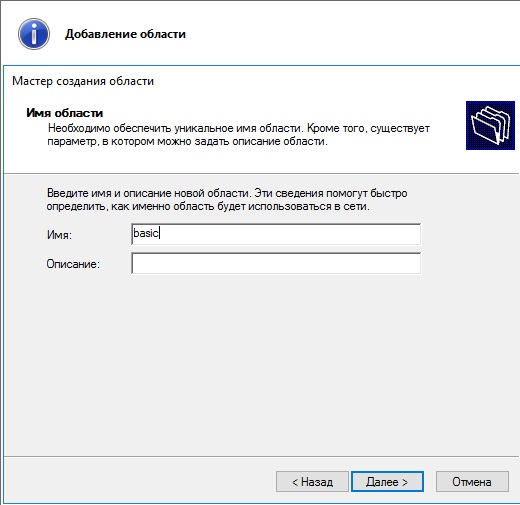520x505 pixels.
Task: Click the typed word basic
Action: [146, 233]
